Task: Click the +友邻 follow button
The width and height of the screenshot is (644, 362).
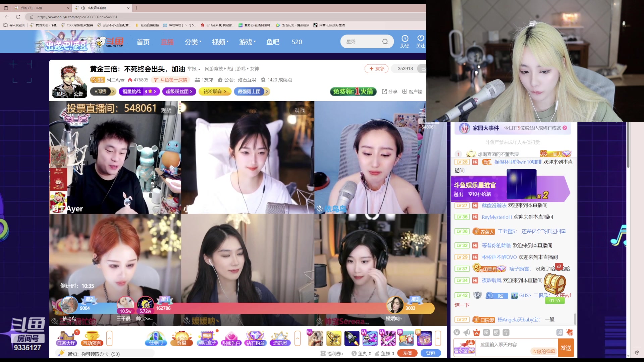Action: [376, 69]
